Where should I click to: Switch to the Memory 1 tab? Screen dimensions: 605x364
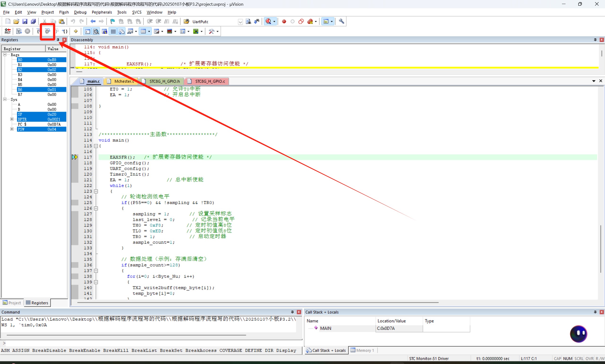(x=362, y=350)
